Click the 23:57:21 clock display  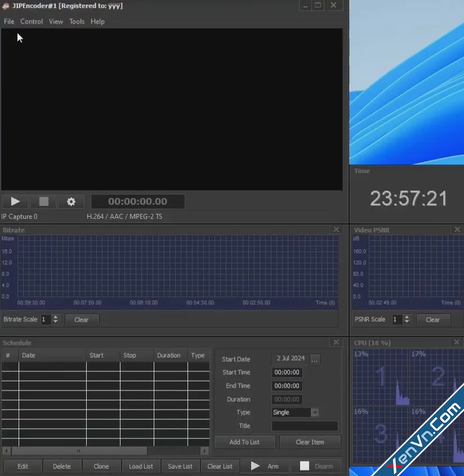408,199
